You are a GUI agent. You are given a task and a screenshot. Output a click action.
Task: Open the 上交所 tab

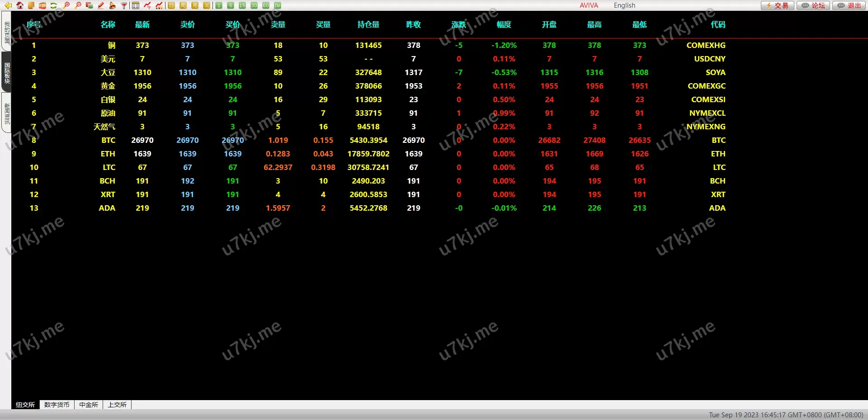tap(117, 405)
